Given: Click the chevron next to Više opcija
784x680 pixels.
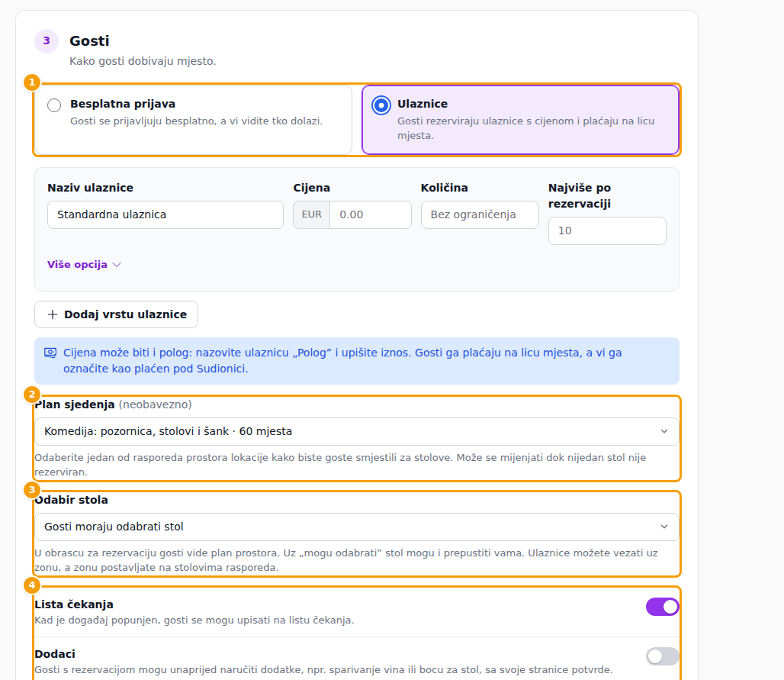Looking at the screenshot, I should pos(117,265).
